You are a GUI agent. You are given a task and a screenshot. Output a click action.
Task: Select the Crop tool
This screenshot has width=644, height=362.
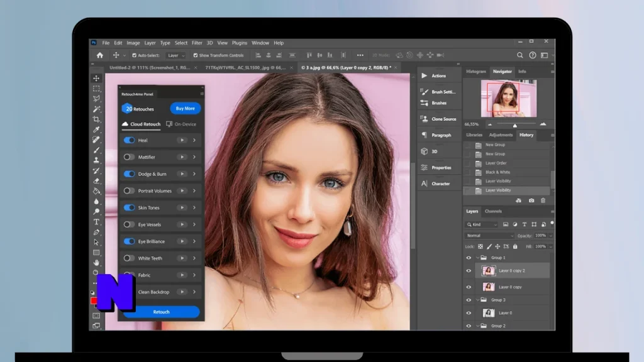click(x=96, y=119)
